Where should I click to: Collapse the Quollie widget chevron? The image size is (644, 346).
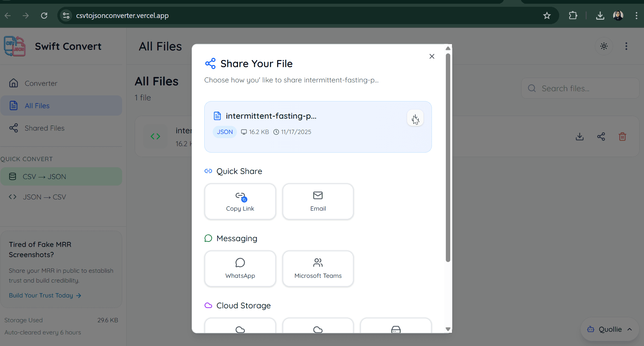pos(630,329)
